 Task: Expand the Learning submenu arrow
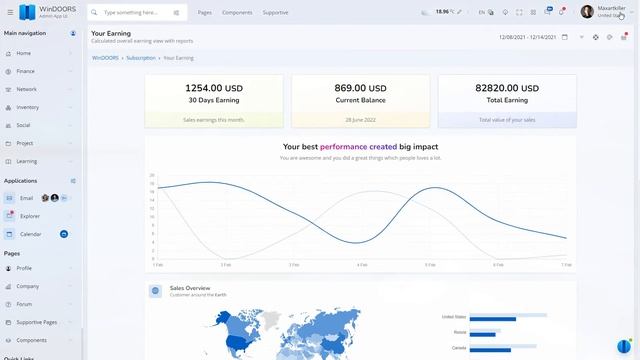[70, 161]
